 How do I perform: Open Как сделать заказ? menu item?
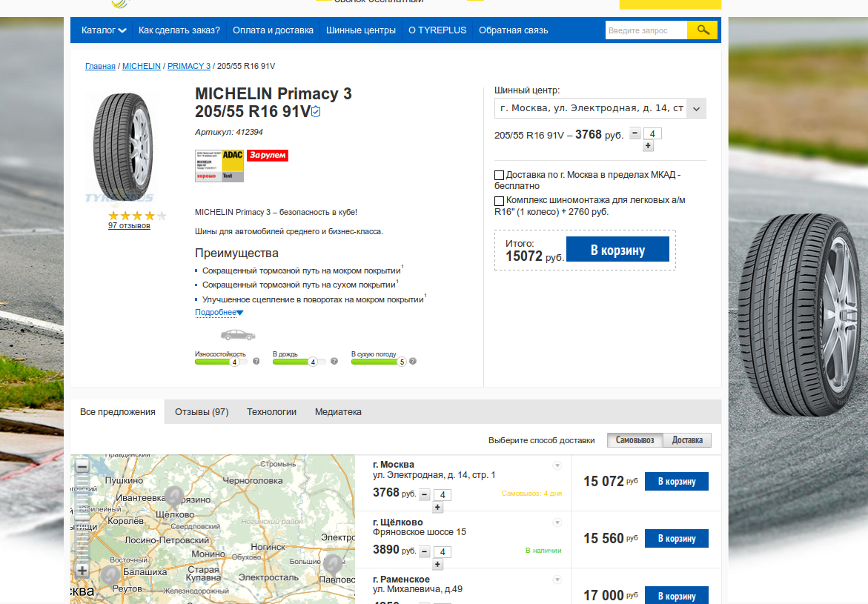pyautogui.click(x=179, y=30)
